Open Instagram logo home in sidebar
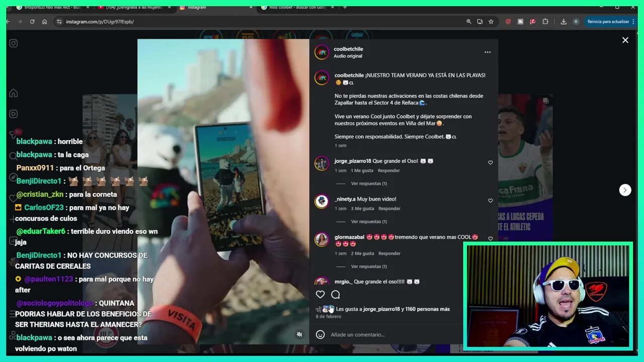This screenshot has width=644, height=362. coord(14,43)
